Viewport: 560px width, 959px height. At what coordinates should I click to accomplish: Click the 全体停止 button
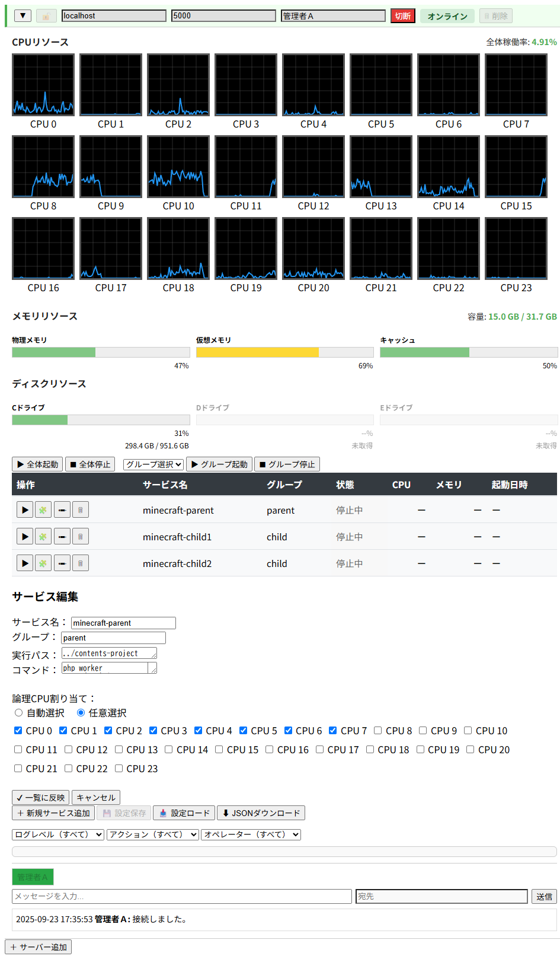[90, 464]
